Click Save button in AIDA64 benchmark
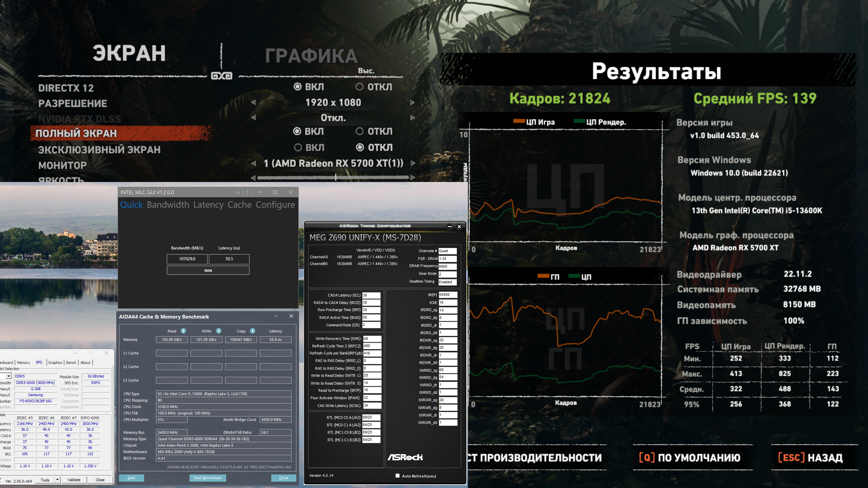The image size is (868, 488). pyautogui.click(x=131, y=478)
